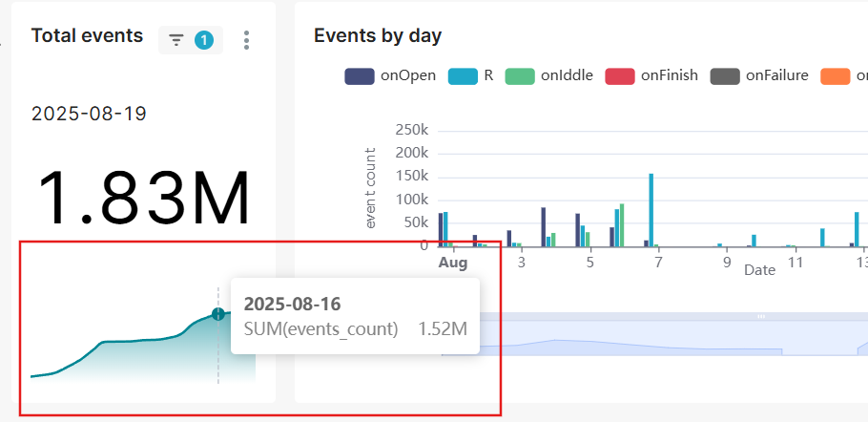The image size is (868, 422).
Task: Click the Total events title
Action: coord(87,36)
